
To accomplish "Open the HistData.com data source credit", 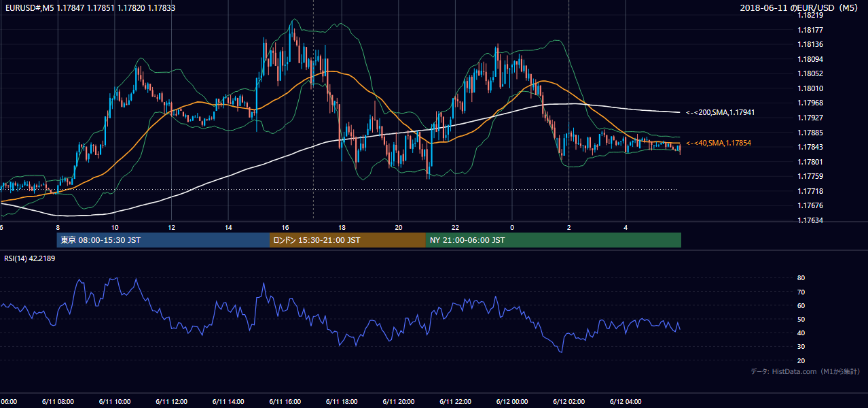I will 806,371.
